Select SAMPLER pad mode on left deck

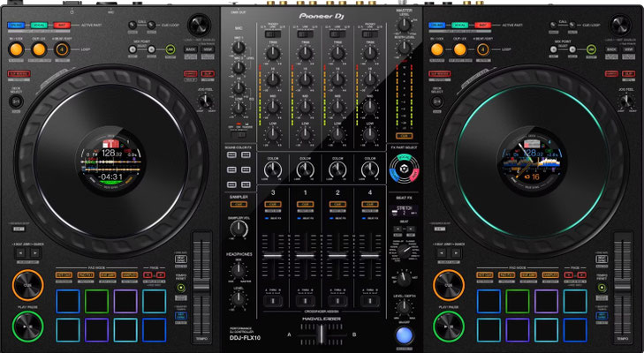tap(129, 275)
